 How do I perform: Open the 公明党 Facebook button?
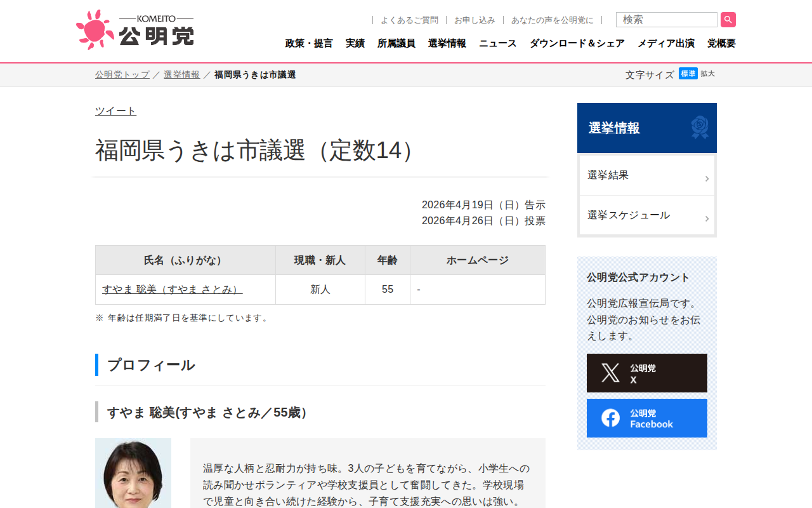647,418
